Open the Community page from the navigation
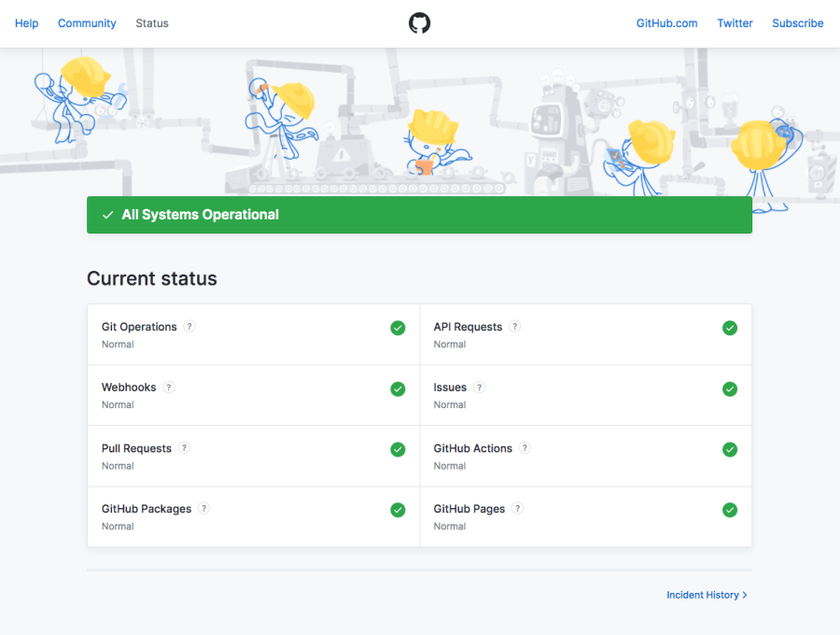Screen dimensions: 840x635 click(87, 22)
